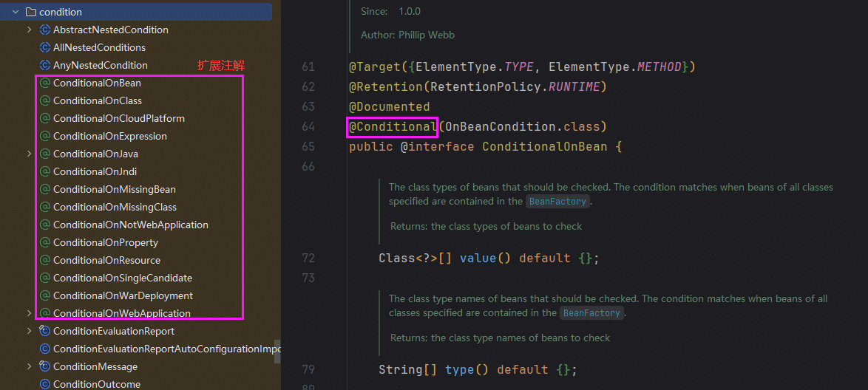The image size is (868, 390).
Task: Collapse the condition folder chevron
Action: point(14,12)
